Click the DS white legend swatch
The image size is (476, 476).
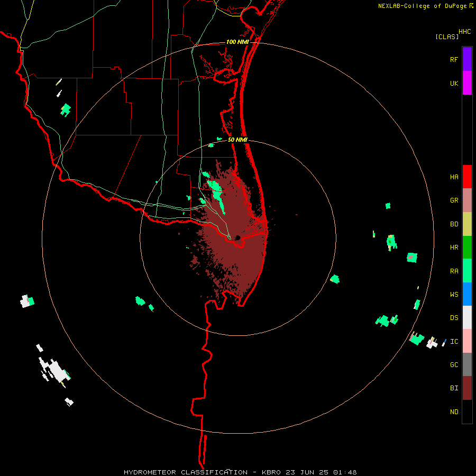click(x=467, y=317)
